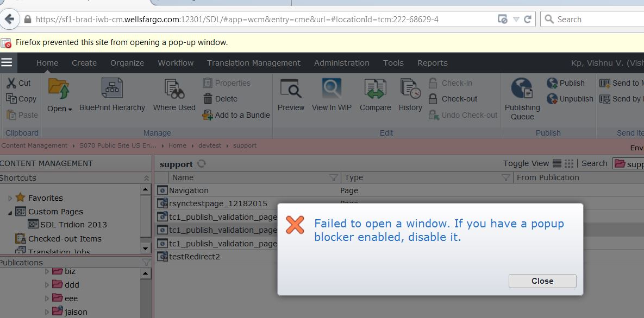
Task: Expand the jaison folder node
Action: [x=47, y=312]
